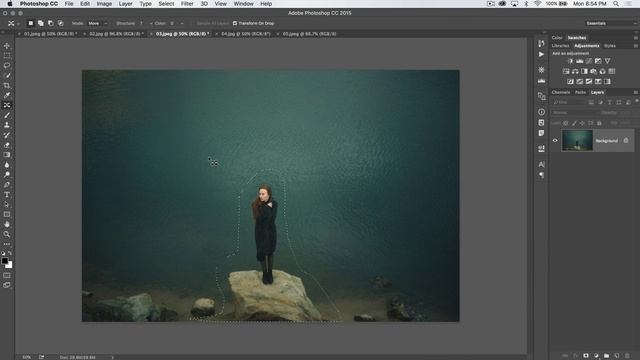This screenshot has width=640, height=360.
Task: Choose Add to Selection mode
Action: point(40,23)
